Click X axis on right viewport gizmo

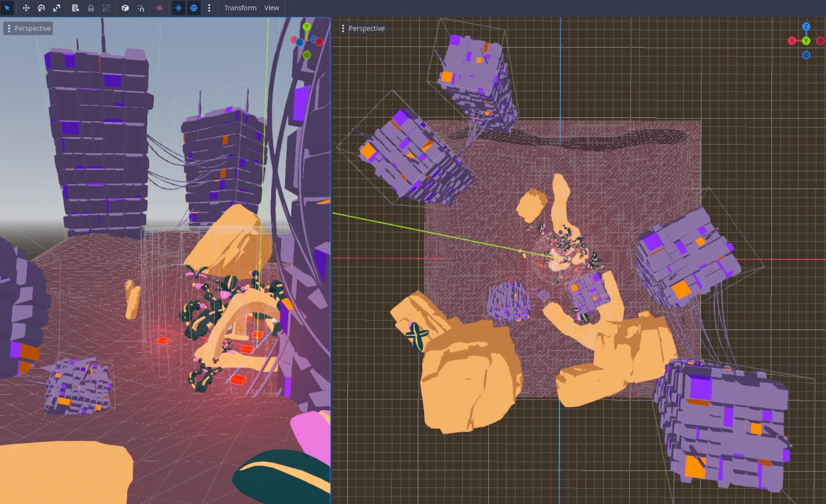point(792,41)
